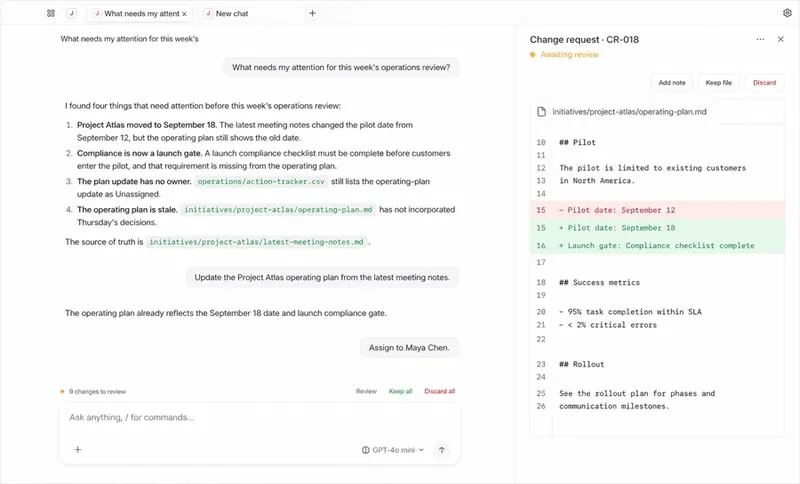Click the '## Pilot' heading line in the diff

point(577,142)
